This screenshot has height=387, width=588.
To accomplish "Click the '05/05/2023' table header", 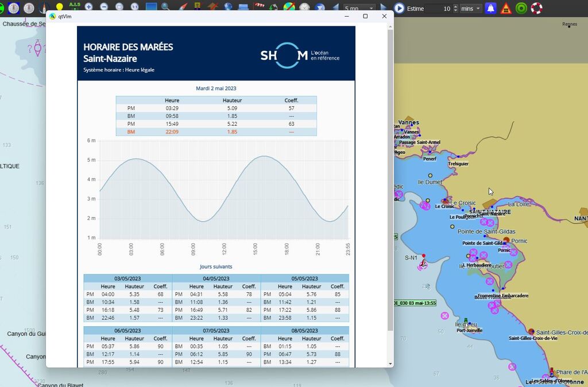I will pyautogui.click(x=304, y=278).
